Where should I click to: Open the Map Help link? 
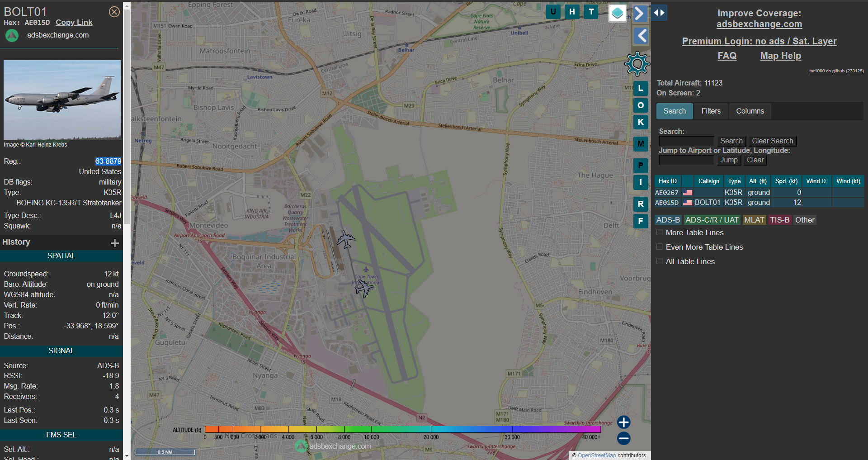pyautogui.click(x=780, y=56)
